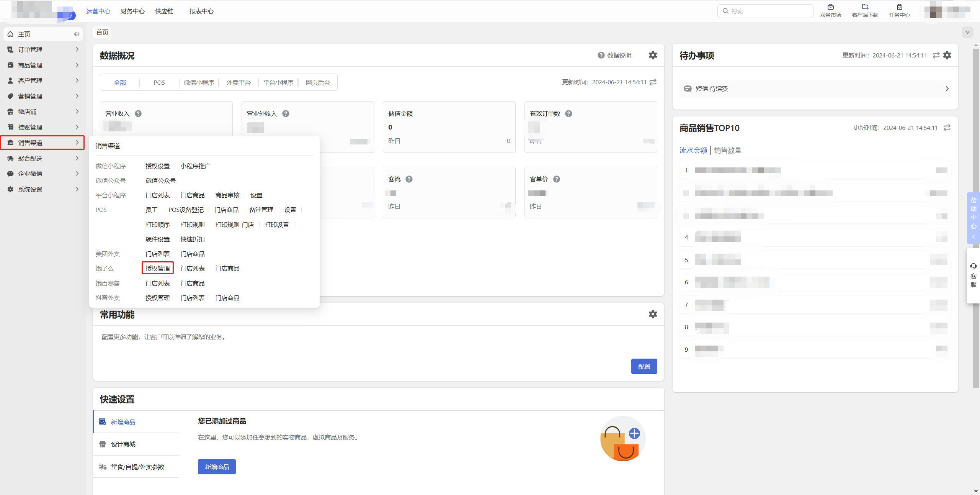This screenshot has height=495, width=980.
Task: Switch ranking to 销售数量
Action: [728, 150]
